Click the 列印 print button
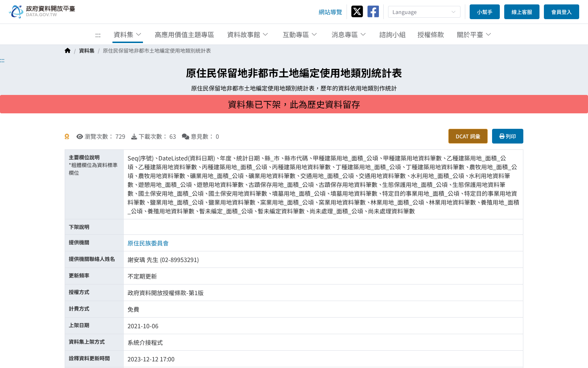Viewport: 588px width, 368px height. (508, 136)
